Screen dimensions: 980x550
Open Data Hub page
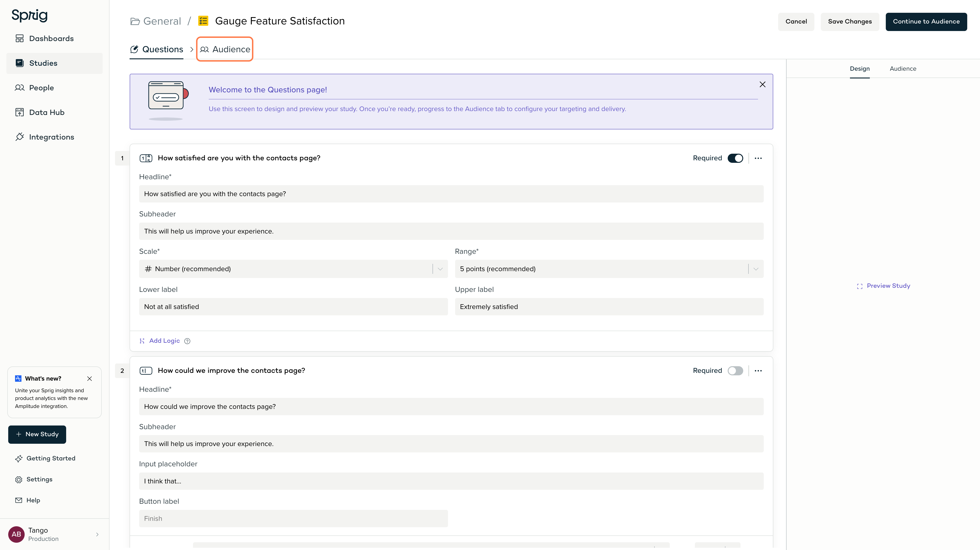(39, 113)
